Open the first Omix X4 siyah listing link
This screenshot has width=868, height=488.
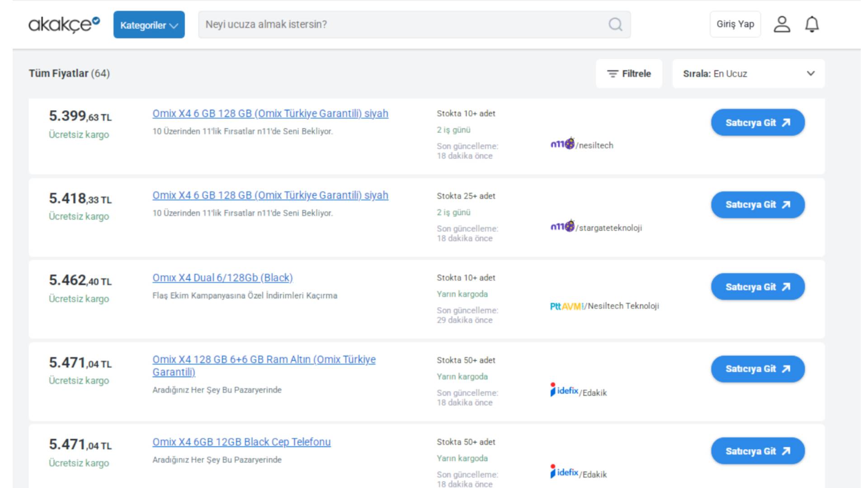[x=270, y=114]
